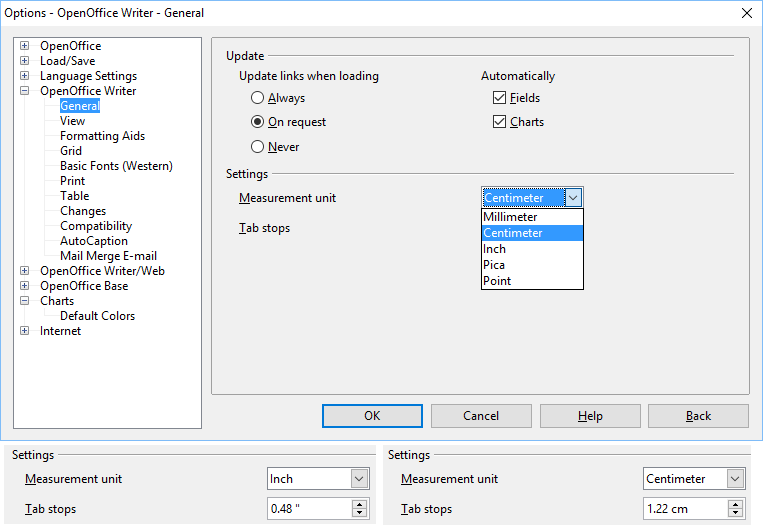Click the OK button

(x=372, y=416)
